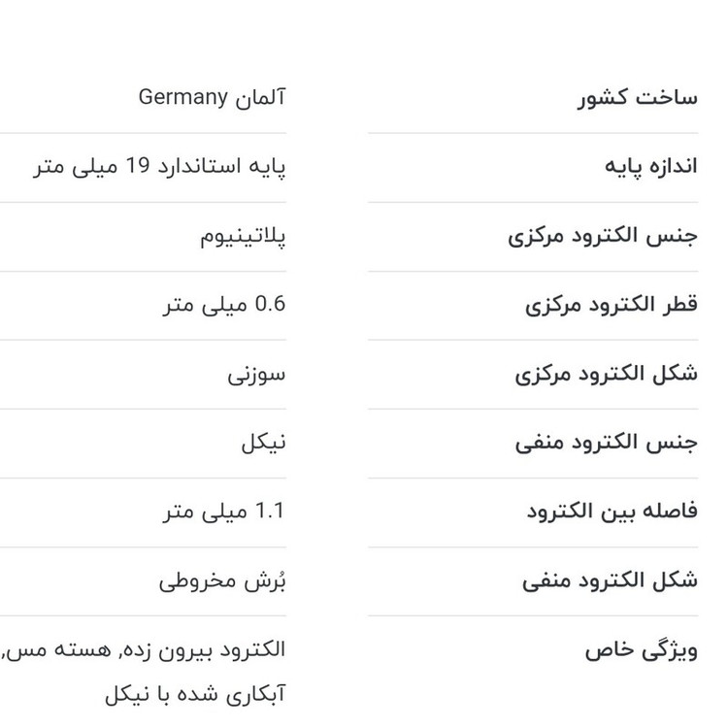728x728 pixels.
Task: Select the 'بُرش مخروطی' value text
Action: click(222, 580)
